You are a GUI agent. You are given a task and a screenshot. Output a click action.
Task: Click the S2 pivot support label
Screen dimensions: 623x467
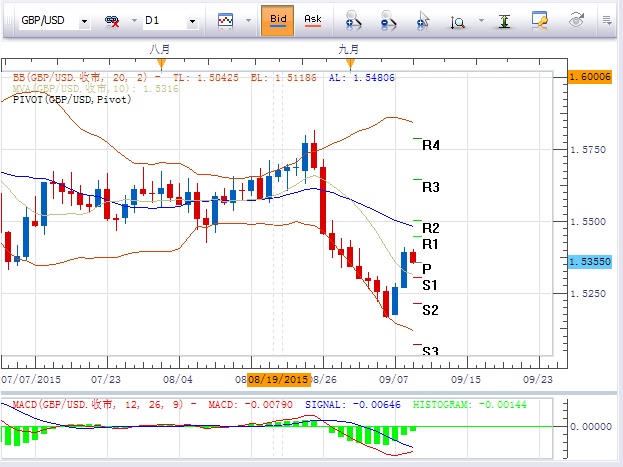[430, 310]
